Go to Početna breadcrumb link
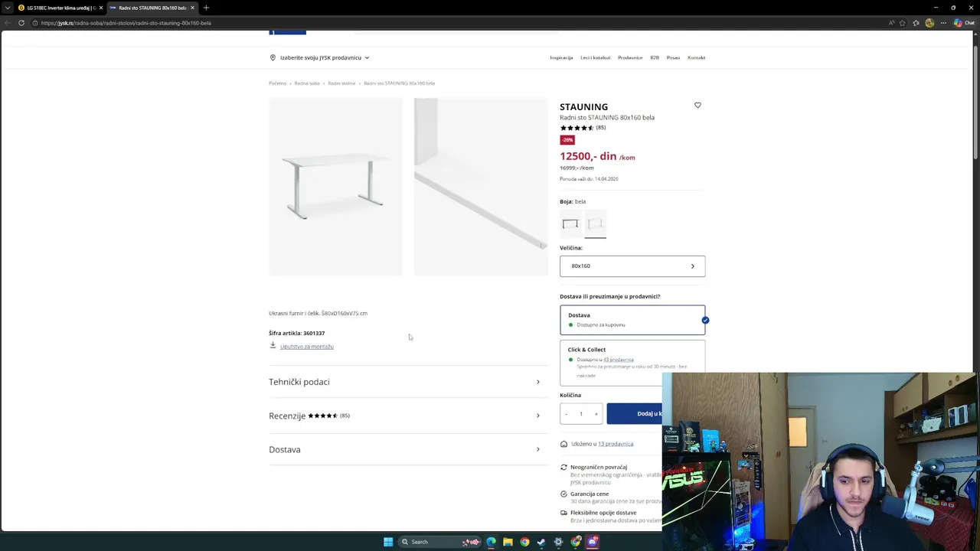 pos(277,83)
